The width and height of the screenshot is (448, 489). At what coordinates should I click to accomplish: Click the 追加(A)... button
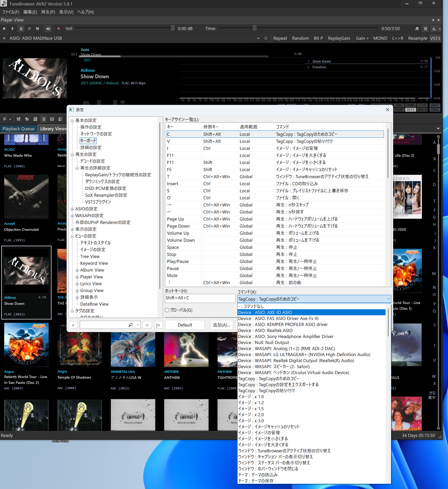click(221, 325)
